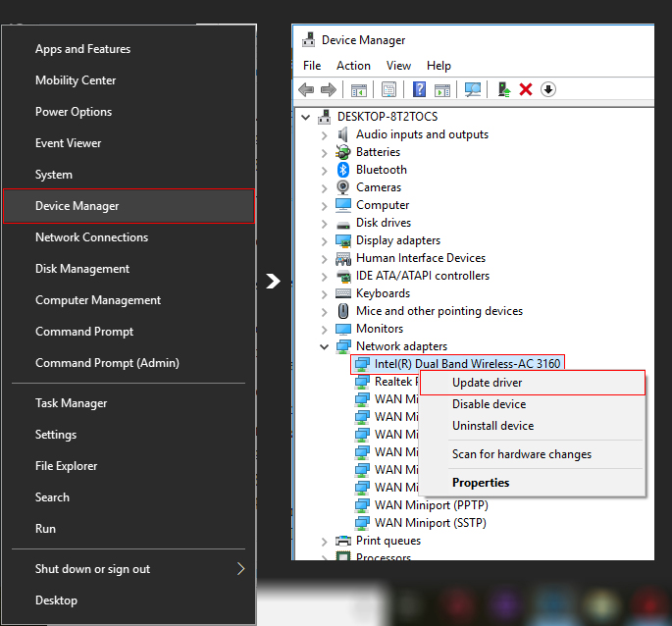Expand the Display adapters category
The image size is (672, 626).
[325, 241]
